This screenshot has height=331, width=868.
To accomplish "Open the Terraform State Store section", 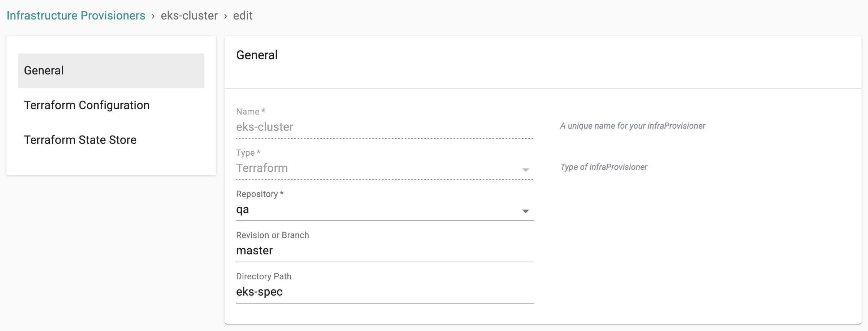I will point(111,140).
